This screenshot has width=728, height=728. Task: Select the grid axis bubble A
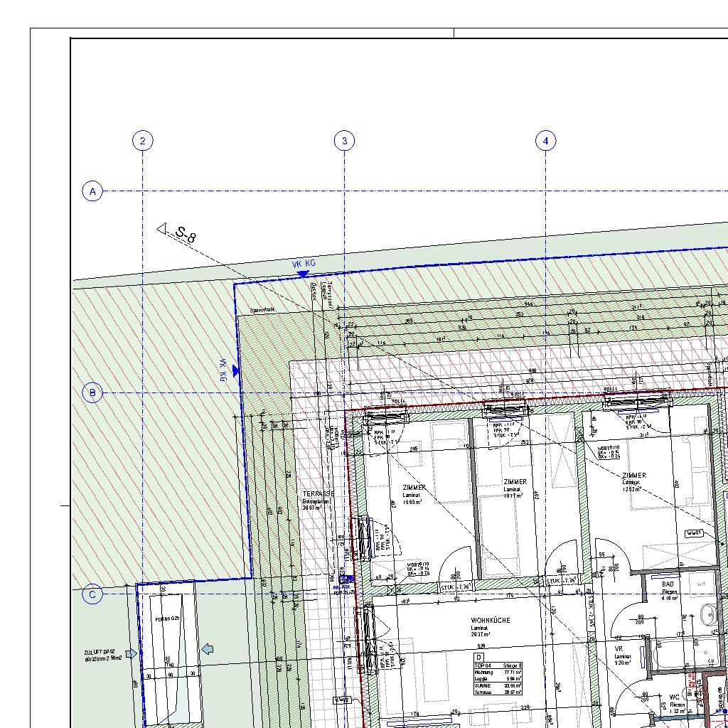(x=92, y=191)
